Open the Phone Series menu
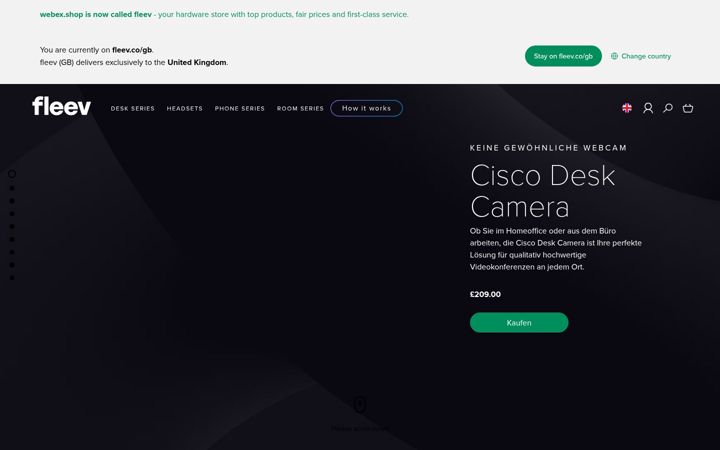The height and width of the screenshot is (450, 720). pyautogui.click(x=240, y=108)
